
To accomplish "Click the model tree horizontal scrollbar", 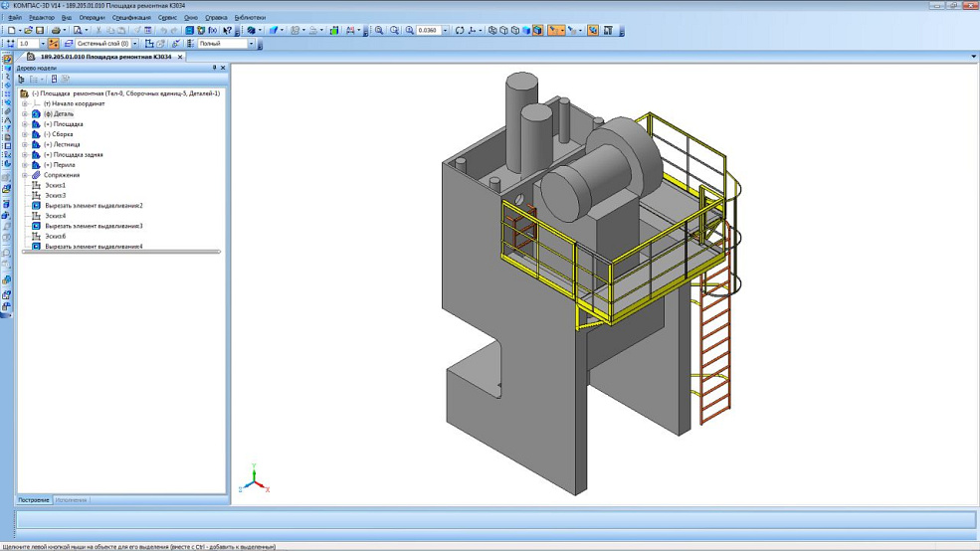I will click(119, 252).
